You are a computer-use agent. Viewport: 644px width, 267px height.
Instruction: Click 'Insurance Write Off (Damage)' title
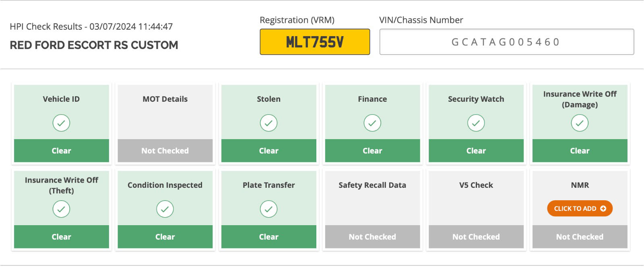coord(580,99)
